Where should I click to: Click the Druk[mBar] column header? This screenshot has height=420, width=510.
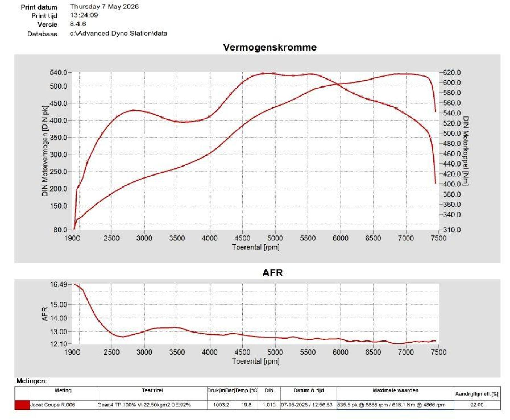[x=221, y=391]
